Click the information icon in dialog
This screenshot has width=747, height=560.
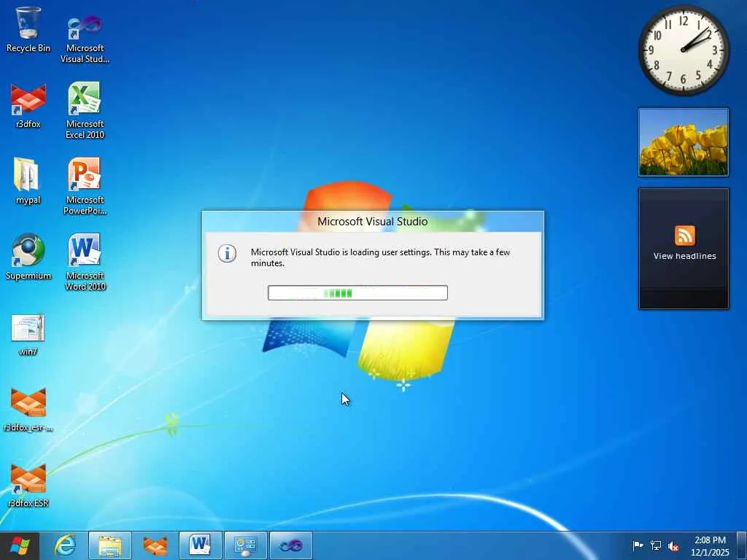pyautogui.click(x=228, y=253)
